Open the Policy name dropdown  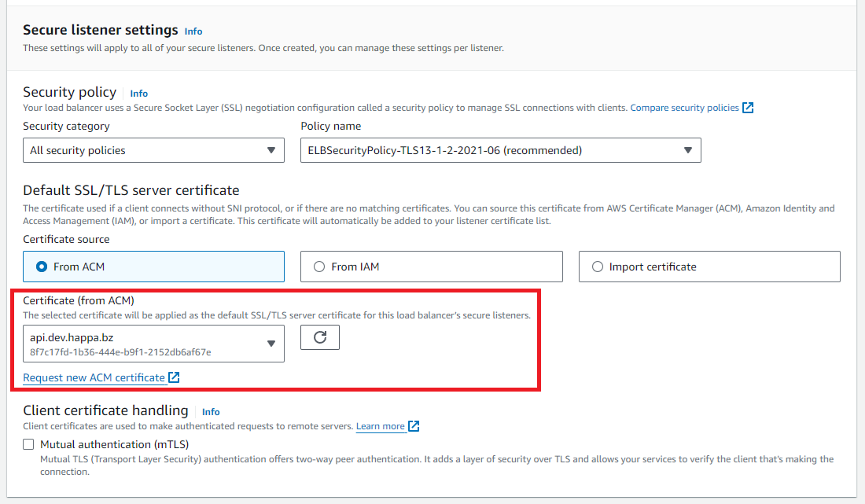point(500,150)
